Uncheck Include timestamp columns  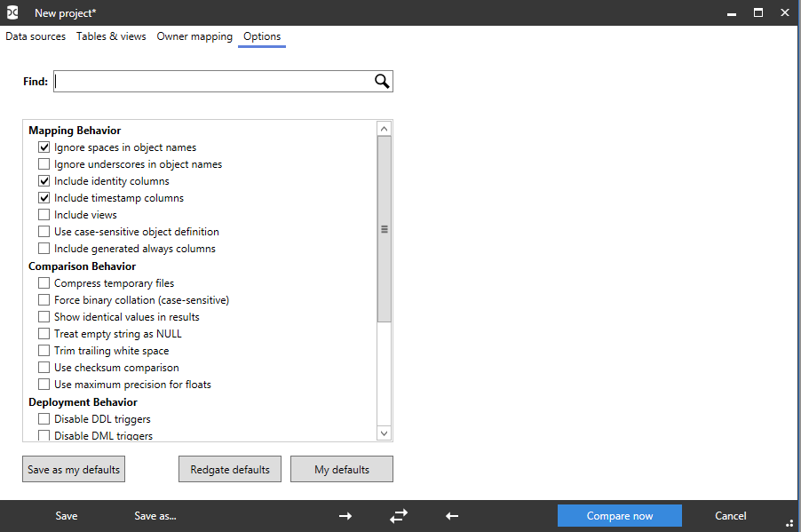tap(44, 198)
